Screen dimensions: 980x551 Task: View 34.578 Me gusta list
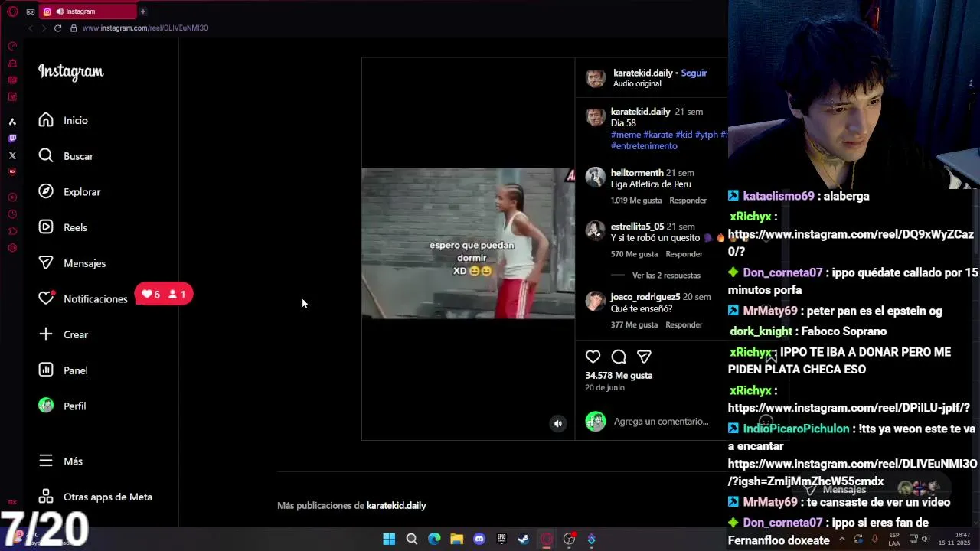click(619, 376)
